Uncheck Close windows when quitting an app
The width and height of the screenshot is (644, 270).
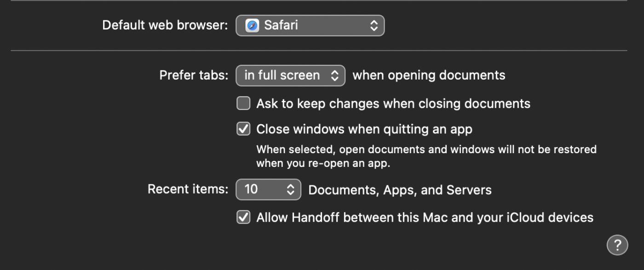[243, 129]
